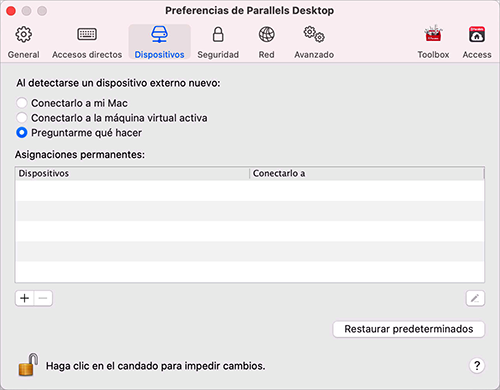Open the Avanzado gears icon
500x390 pixels.
pyautogui.click(x=314, y=35)
